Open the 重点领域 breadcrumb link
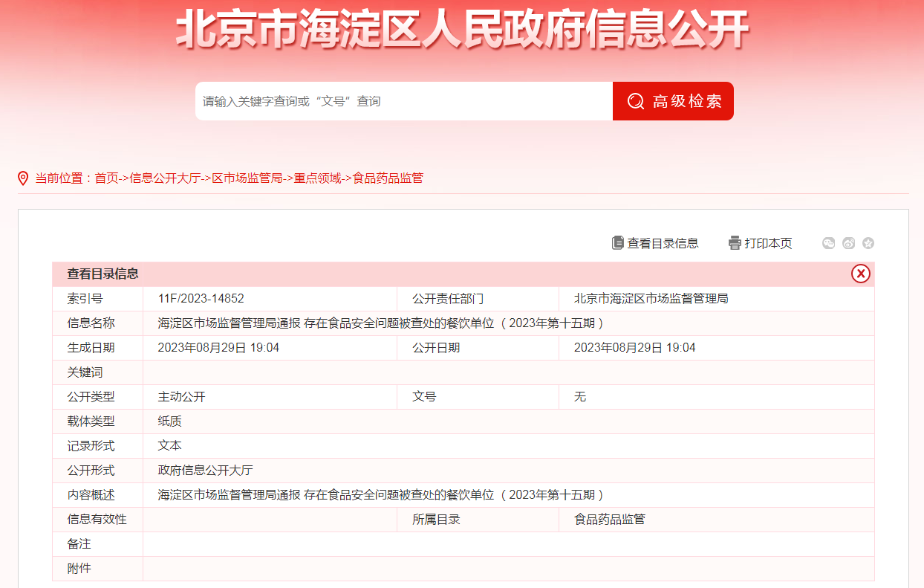 pyautogui.click(x=317, y=178)
